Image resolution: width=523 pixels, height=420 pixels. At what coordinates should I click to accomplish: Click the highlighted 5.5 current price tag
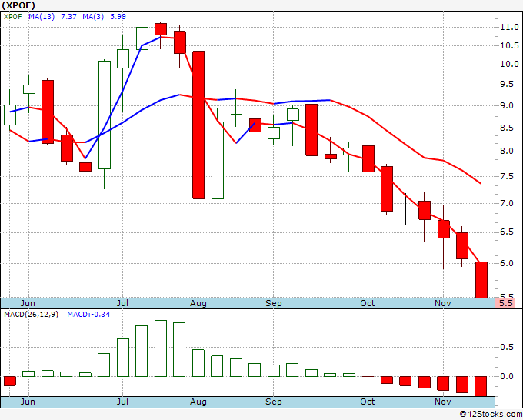[x=505, y=304]
